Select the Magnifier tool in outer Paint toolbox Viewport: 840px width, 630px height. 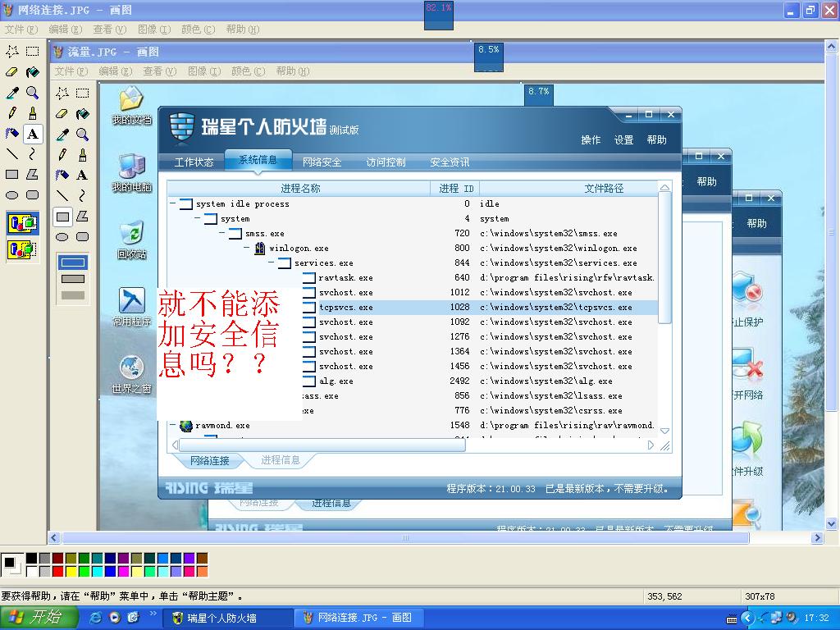coord(33,93)
